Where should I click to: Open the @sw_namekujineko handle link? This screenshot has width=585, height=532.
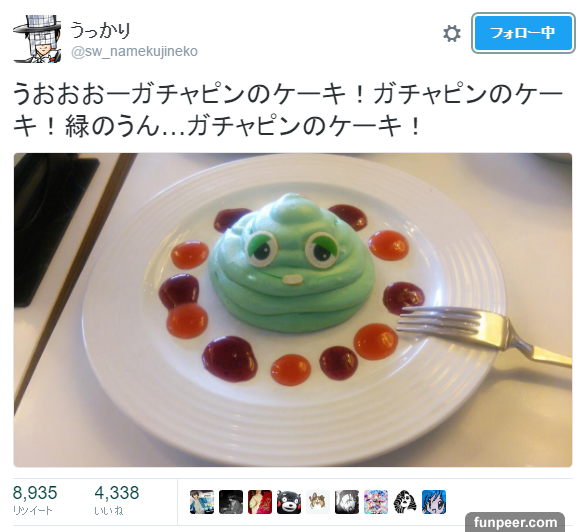(134, 51)
